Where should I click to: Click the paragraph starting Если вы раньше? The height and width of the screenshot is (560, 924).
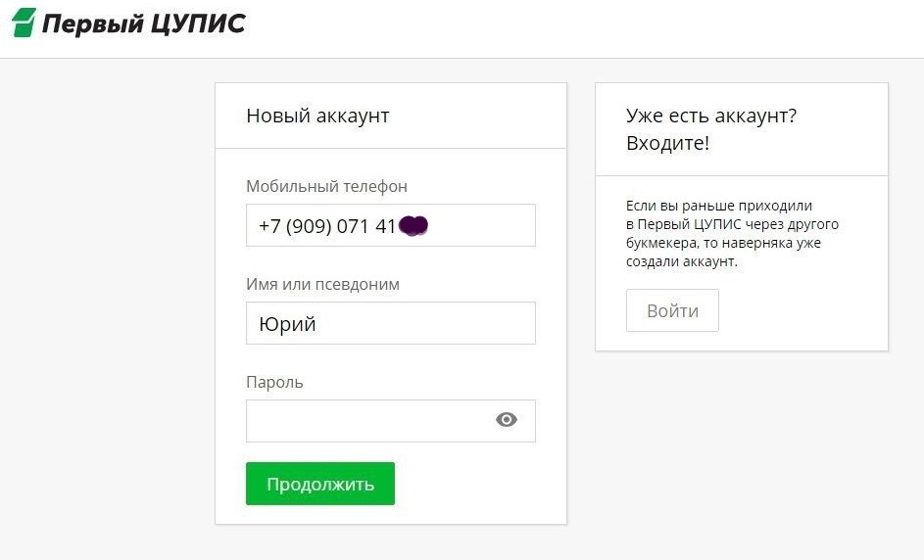[732, 234]
